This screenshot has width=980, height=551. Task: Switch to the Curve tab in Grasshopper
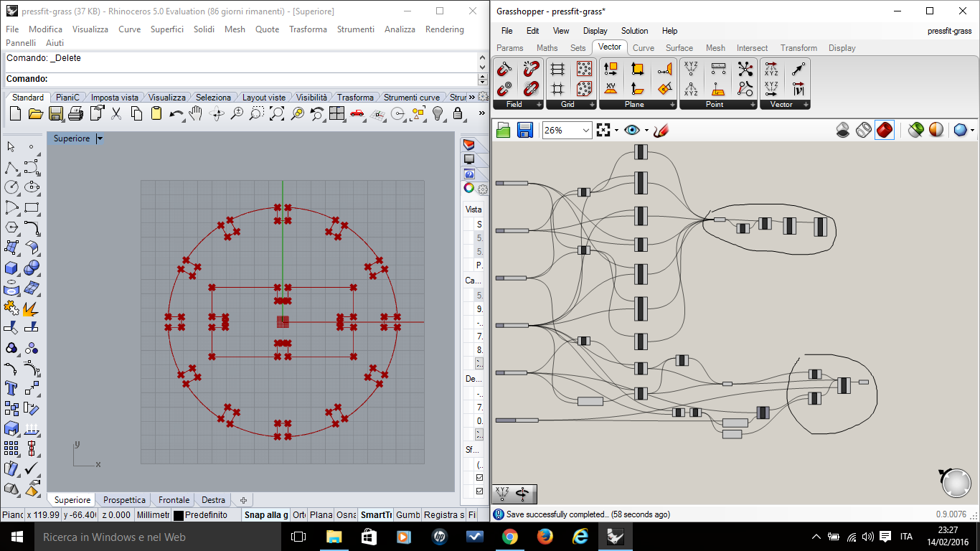[x=643, y=48]
